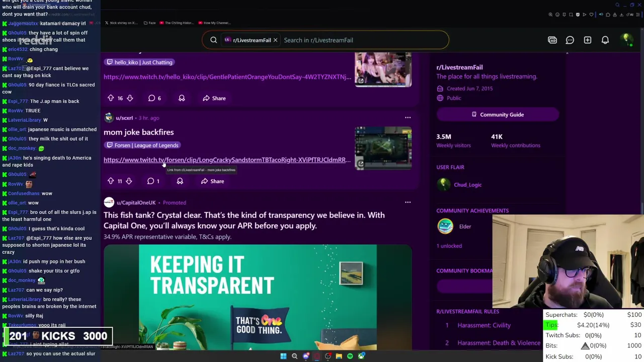
Task: Share the mom joke backfires post
Action: [x=212, y=181]
